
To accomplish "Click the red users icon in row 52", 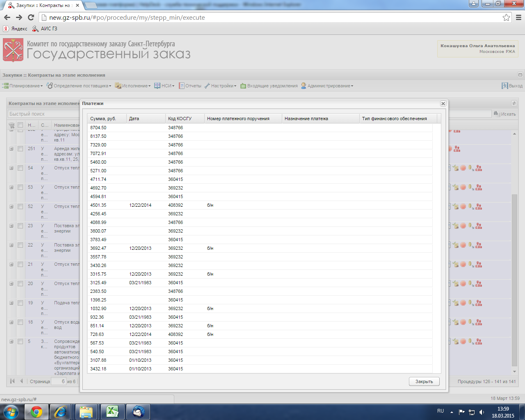I will pos(479,207).
